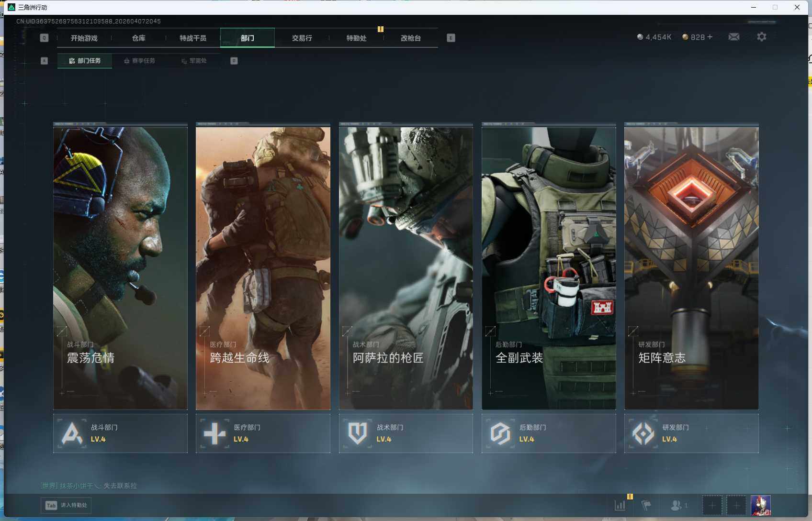Switch to the 特战干员 tab
This screenshot has width=812, height=521.
pyautogui.click(x=193, y=38)
